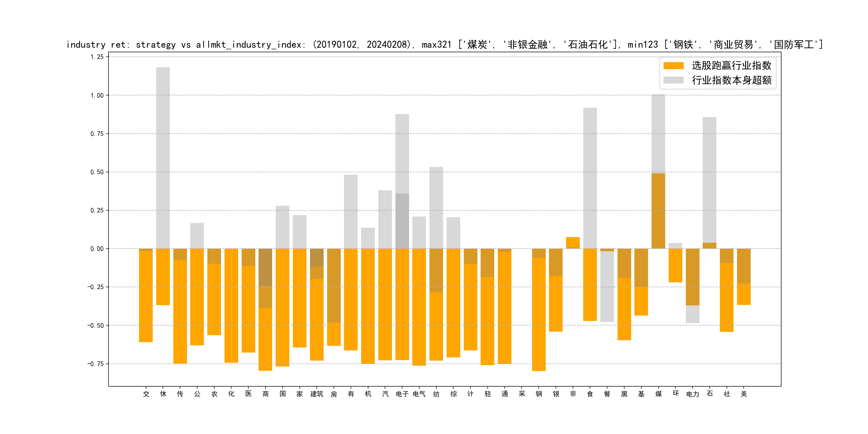Click the x-axis label 美
The height and width of the screenshot is (434, 868).
click(744, 394)
